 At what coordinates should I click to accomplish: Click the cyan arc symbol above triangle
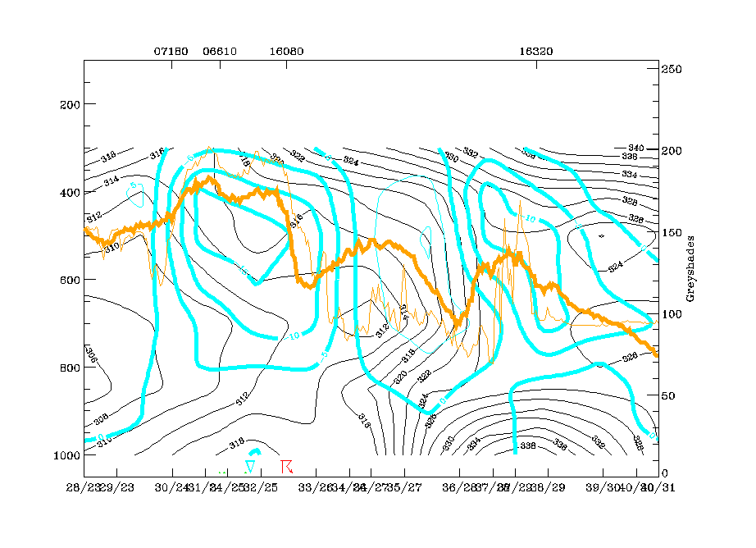click(254, 451)
